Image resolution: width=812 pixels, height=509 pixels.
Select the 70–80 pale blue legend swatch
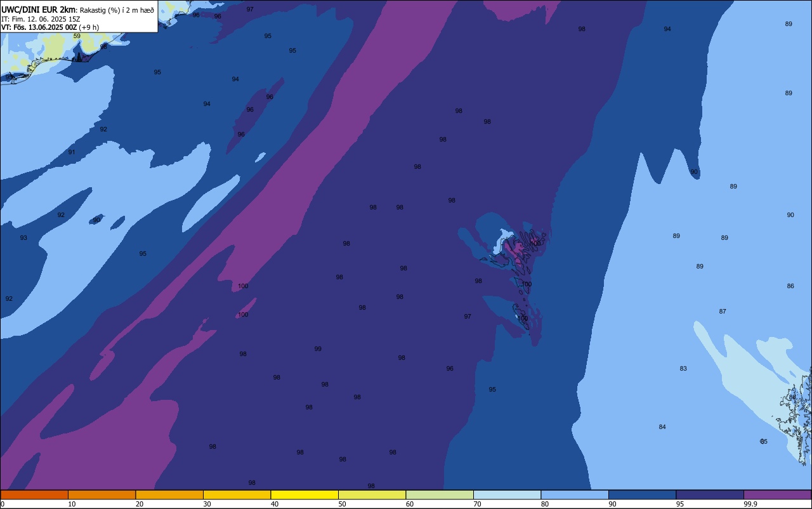click(507, 494)
